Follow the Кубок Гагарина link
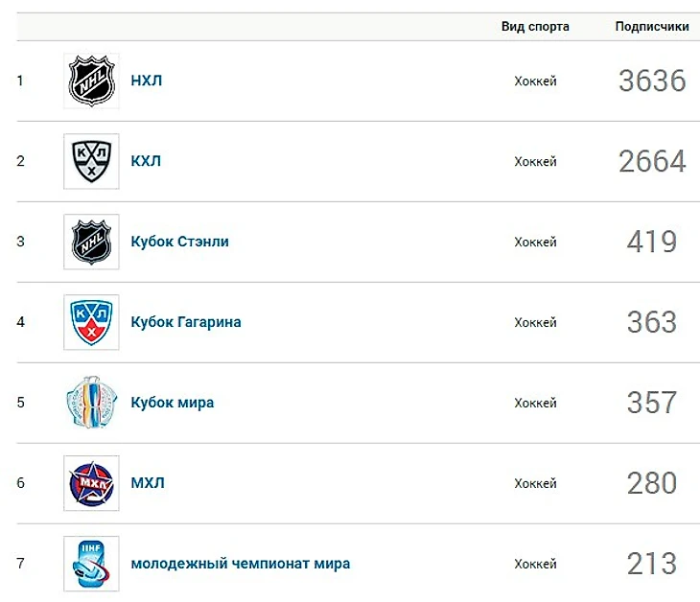The image size is (700, 602). coord(186,322)
